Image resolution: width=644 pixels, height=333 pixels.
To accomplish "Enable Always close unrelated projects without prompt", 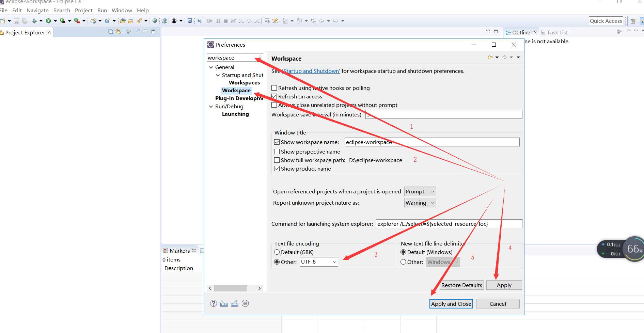I will tap(274, 105).
